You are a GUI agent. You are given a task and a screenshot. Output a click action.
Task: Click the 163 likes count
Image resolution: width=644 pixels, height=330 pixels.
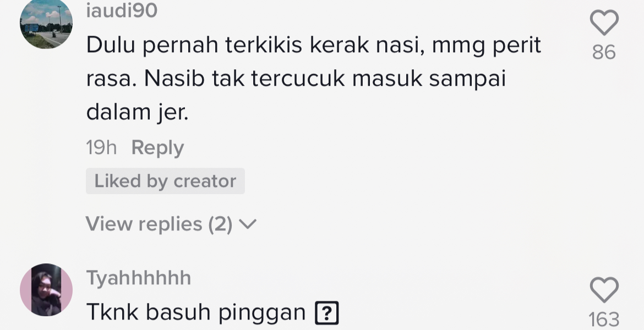(604, 319)
